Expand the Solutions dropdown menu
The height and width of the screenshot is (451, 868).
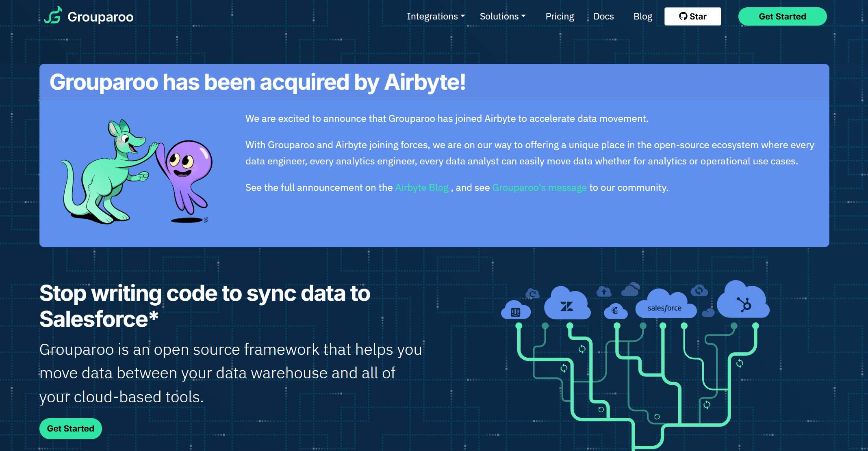click(x=502, y=16)
